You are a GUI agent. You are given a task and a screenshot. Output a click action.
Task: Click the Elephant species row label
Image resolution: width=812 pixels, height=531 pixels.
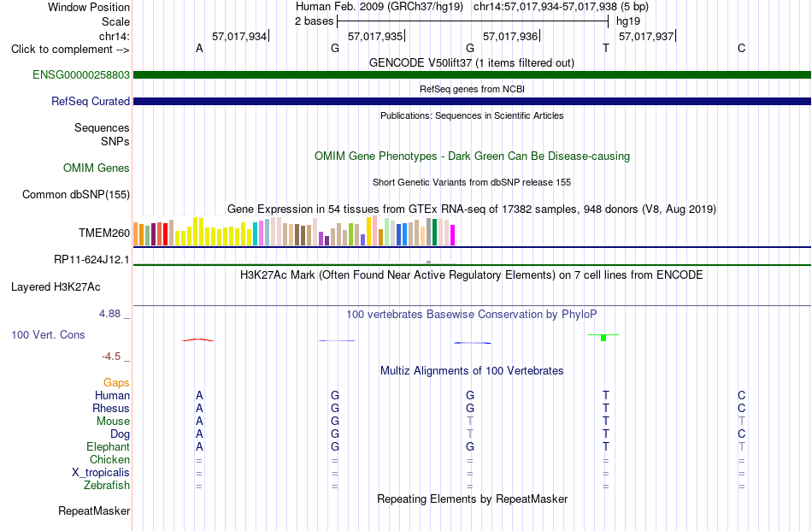[109, 446]
